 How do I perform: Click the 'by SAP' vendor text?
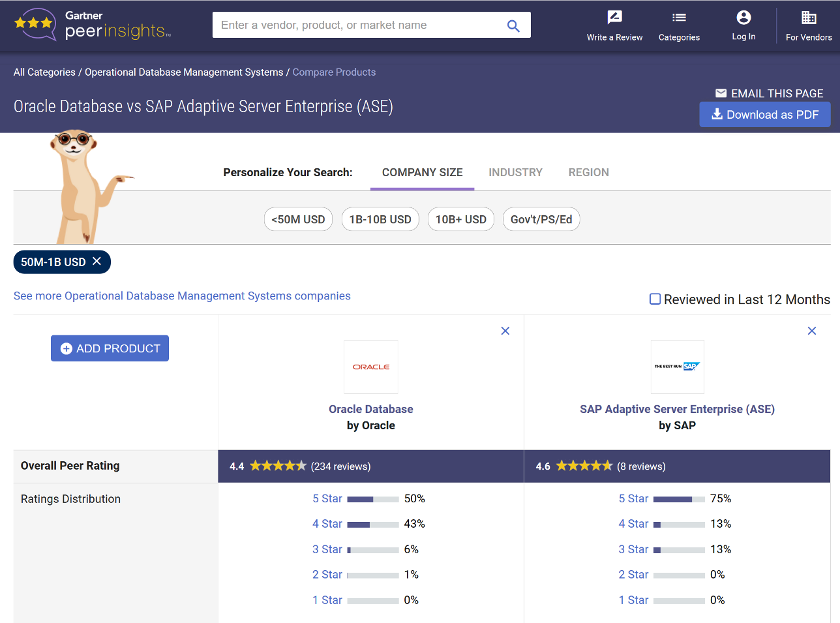coord(677,425)
